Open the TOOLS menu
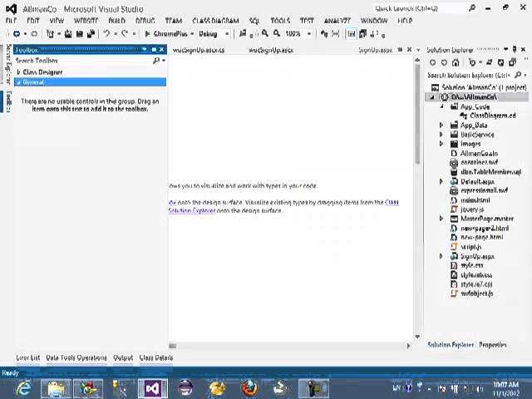532x399 pixels. pos(280,21)
